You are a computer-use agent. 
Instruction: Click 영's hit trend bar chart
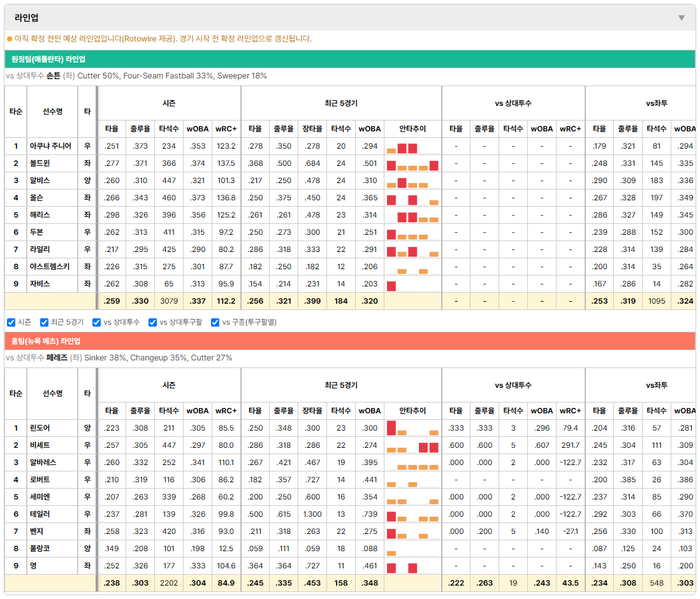coord(412,566)
